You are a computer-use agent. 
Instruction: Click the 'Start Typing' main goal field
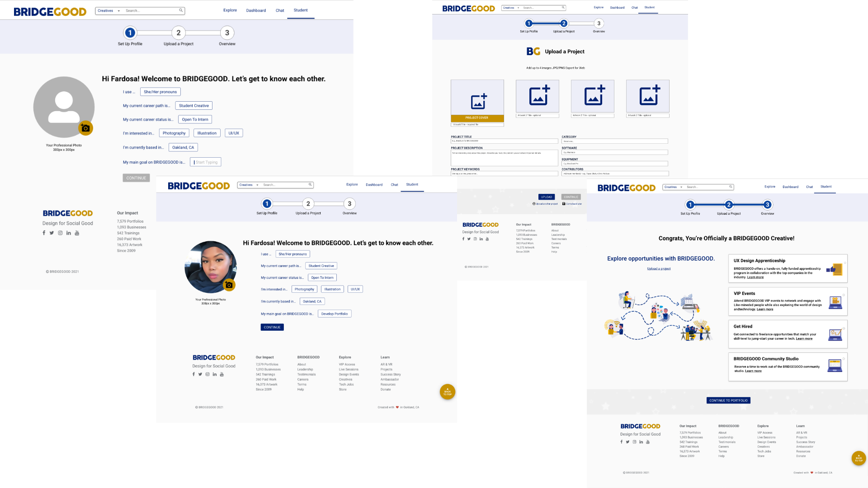tap(206, 162)
